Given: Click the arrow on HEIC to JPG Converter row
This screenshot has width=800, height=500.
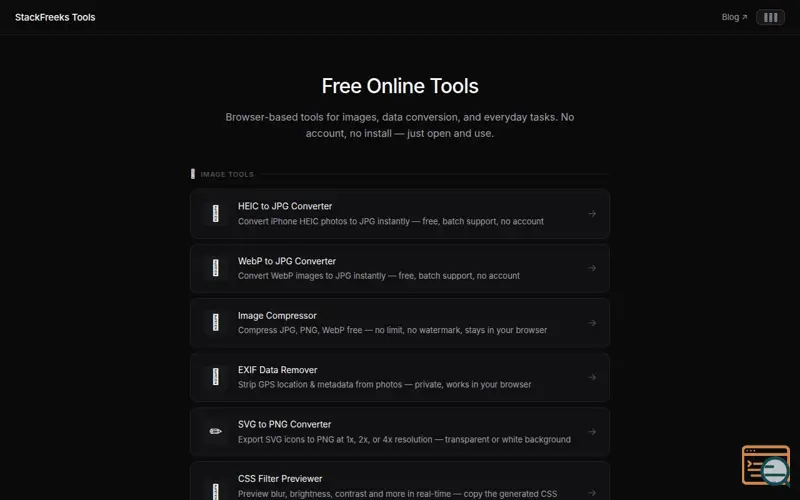Looking at the screenshot, I should (x=592, y=214).
